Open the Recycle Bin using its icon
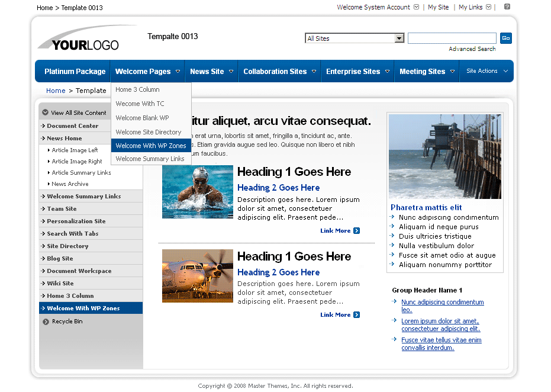 [46, 320]
